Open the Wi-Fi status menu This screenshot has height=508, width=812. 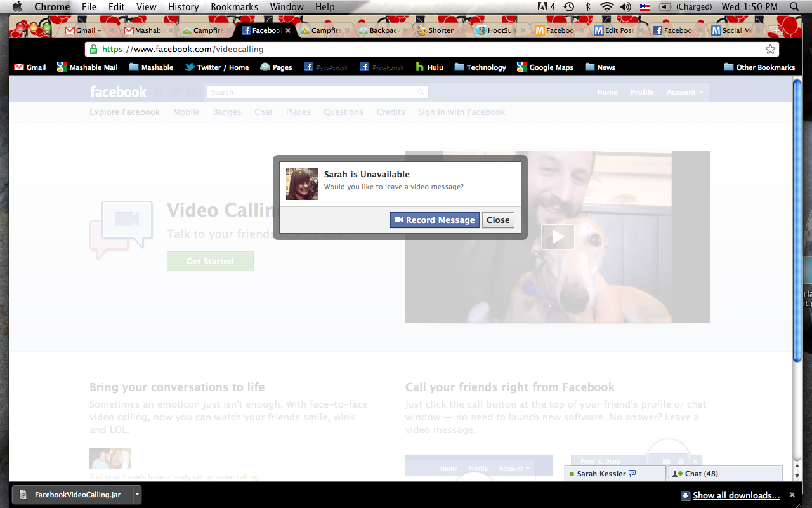(x=607, y=7)
